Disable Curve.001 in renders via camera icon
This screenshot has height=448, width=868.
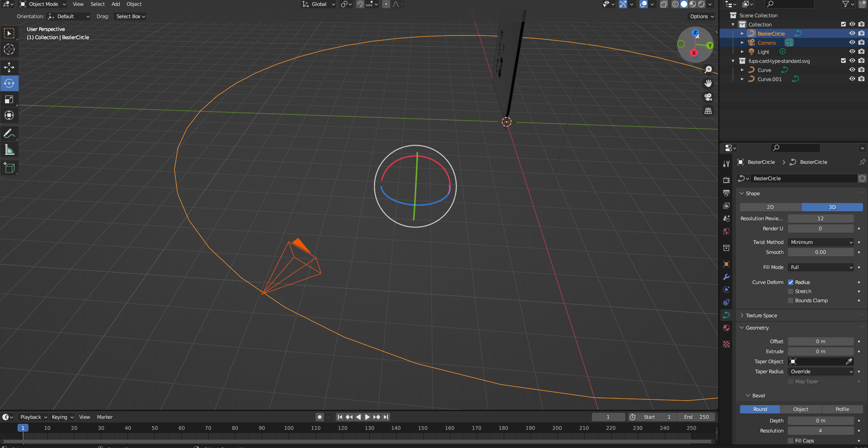[861, 79]
